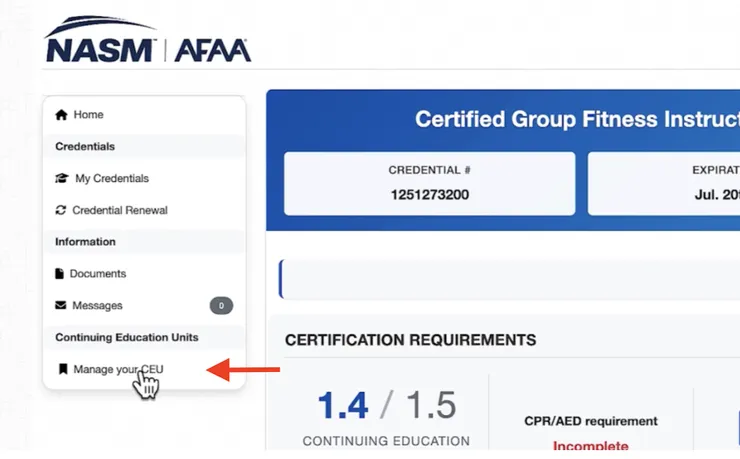Open My Credentials from the sidebar

(112, 179)
